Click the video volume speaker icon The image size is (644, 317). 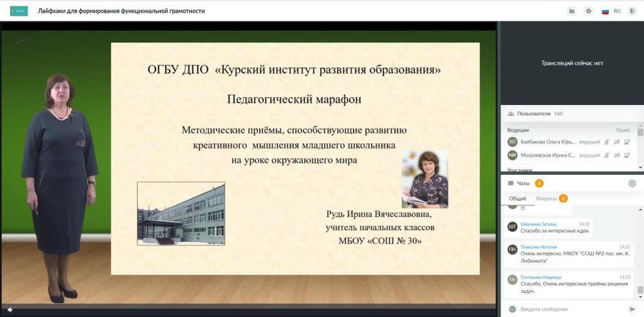pos(10,309)
